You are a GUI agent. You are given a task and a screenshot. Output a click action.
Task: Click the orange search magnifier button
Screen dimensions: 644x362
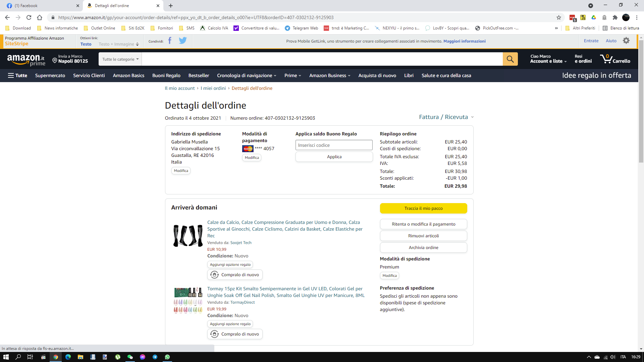(510, 59)
